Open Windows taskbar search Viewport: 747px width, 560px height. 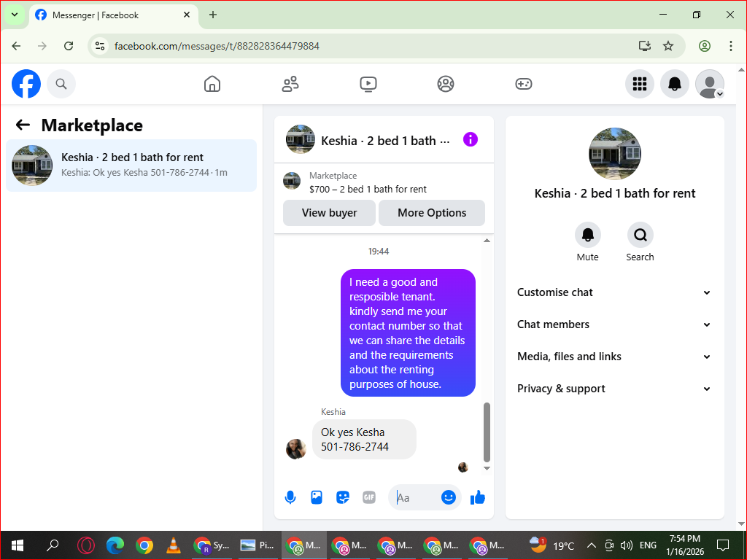coord(52,545)
